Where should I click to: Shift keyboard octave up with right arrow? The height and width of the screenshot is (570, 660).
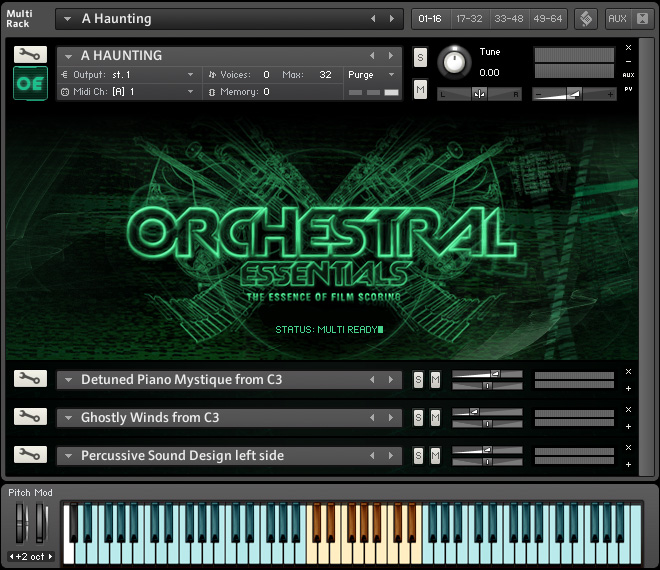pos(51,556)
